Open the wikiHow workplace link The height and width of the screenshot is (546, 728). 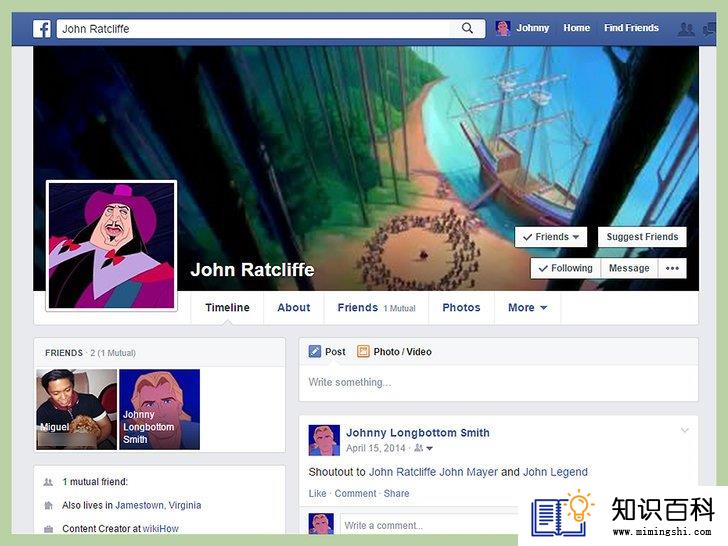tap(160, 529)
